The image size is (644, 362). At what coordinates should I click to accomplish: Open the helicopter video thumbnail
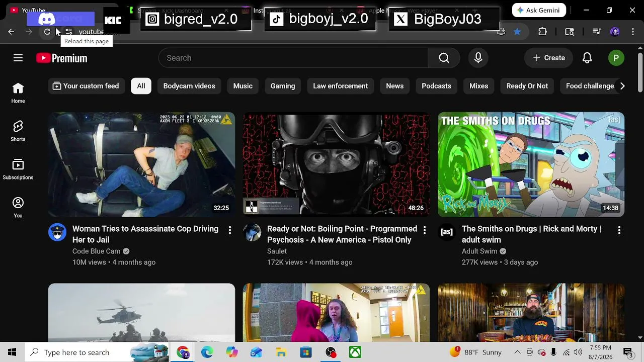[141, 313]
